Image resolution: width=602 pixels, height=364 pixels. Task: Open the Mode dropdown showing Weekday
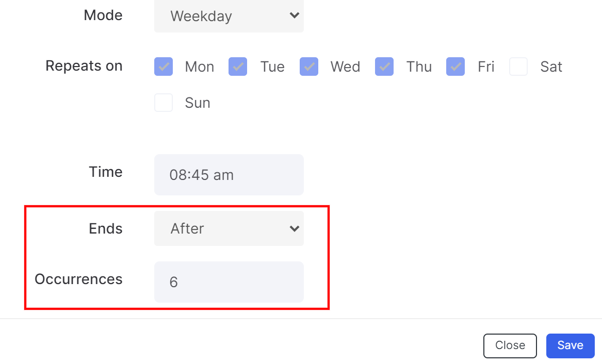(229, 16)
